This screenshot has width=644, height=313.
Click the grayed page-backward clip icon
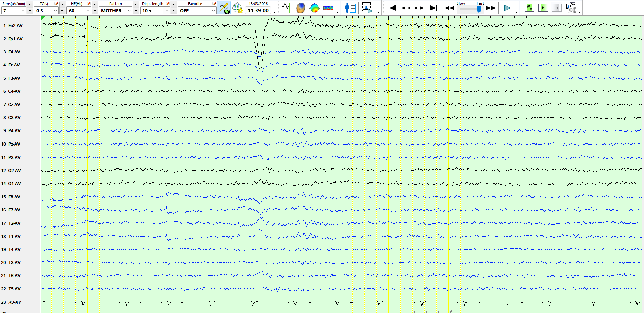[x=557, y=8]
